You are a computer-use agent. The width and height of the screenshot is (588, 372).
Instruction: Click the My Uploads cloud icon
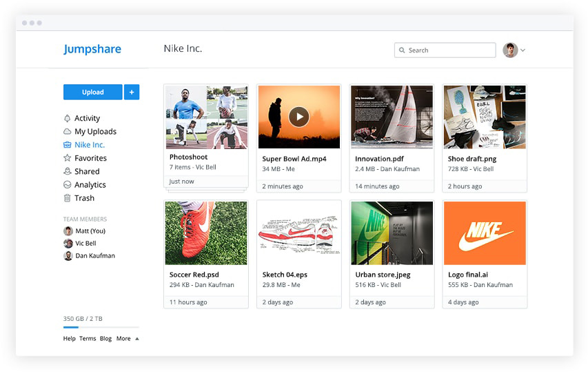67,132
